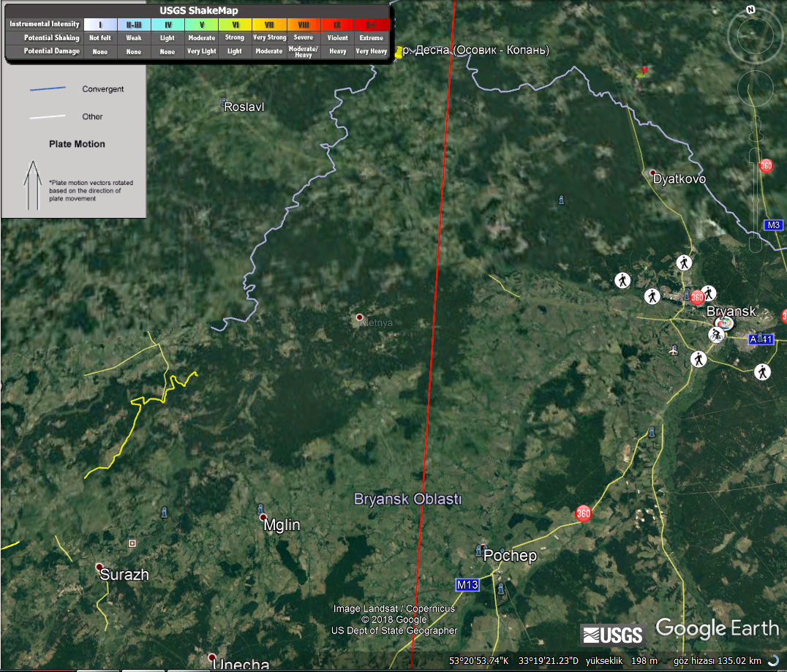
Task: Click the northernmost hiker icon above Bryansk
Action: (684, 263)
